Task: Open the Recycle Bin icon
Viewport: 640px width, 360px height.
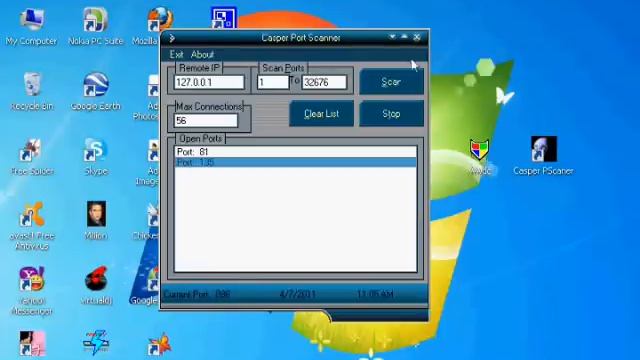Action: click(x=31, y=85)
